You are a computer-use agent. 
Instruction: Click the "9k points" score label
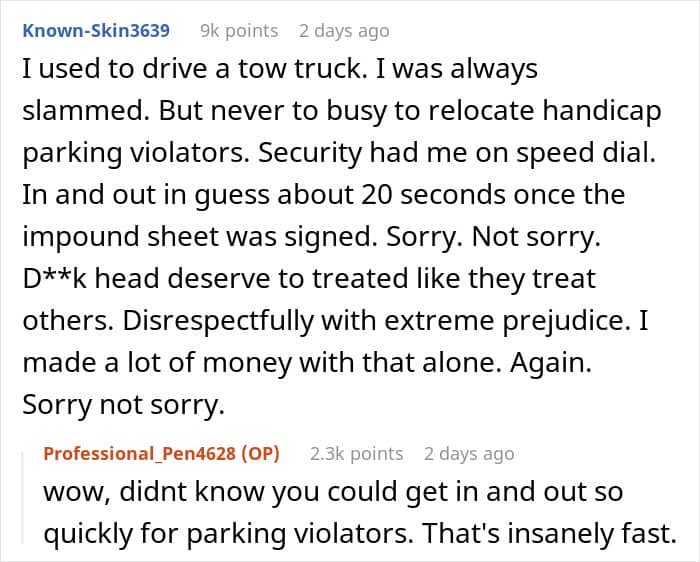pyautogui.click(x=239, y=31)
